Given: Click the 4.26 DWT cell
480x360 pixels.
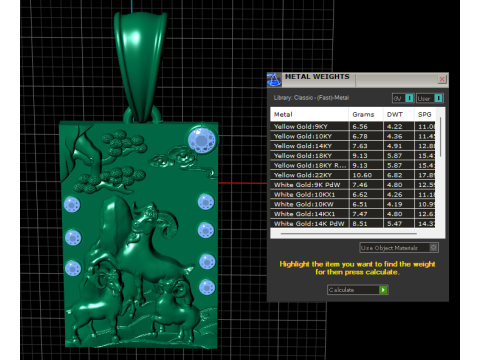Looking at the screenshot, I should pyautogui.click(x=399, y=194).
